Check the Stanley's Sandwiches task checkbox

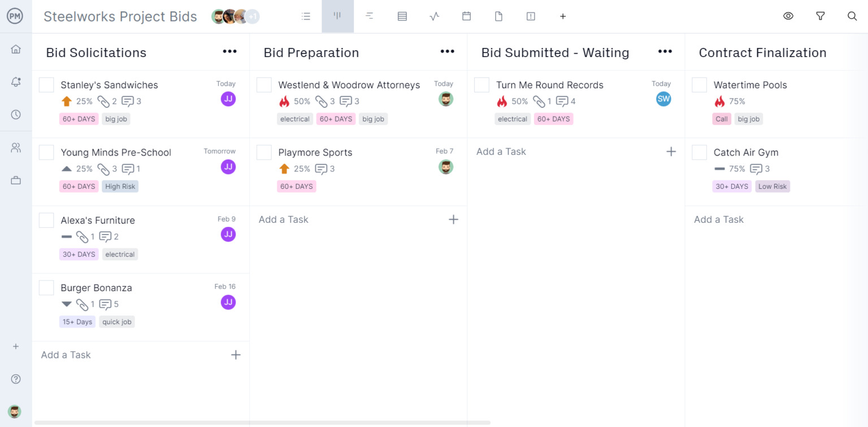(46, 85)
